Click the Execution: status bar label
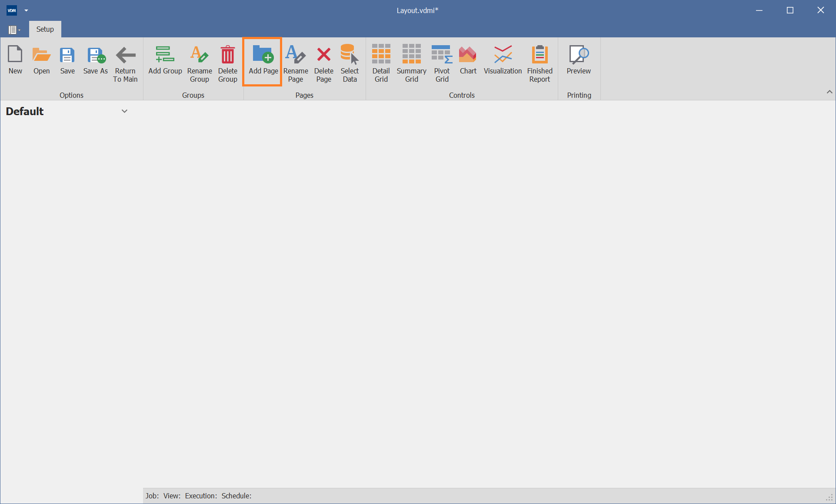This screenshot has height=504, width=836. click(200, 496)
